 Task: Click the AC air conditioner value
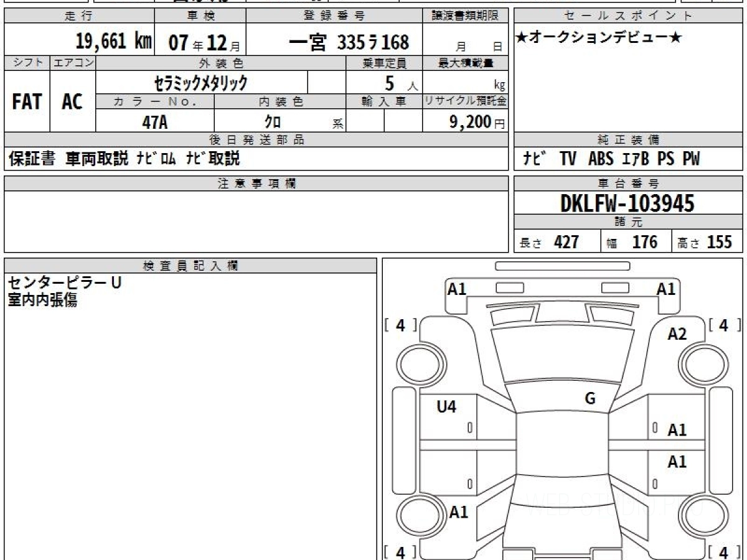coord(72,101)
